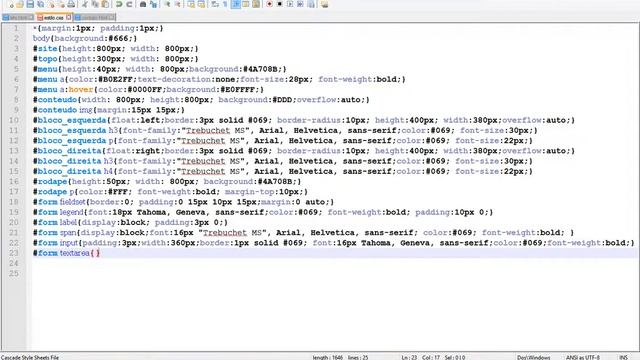Image resolution: width=640 pixels, height=360 pixels.
Task: Toggle show all characters pilcrow icon
Action: point(225,4)
